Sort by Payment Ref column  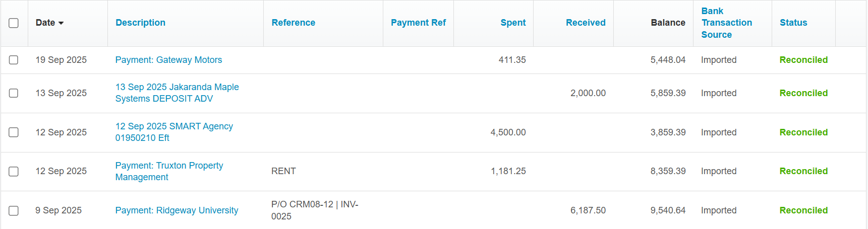[x=418, y=23]
